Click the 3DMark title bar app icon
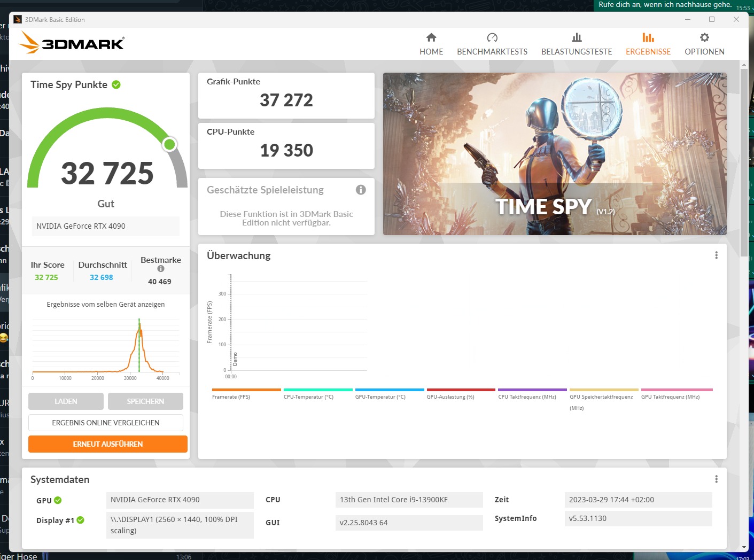 (x=18, y=19)
